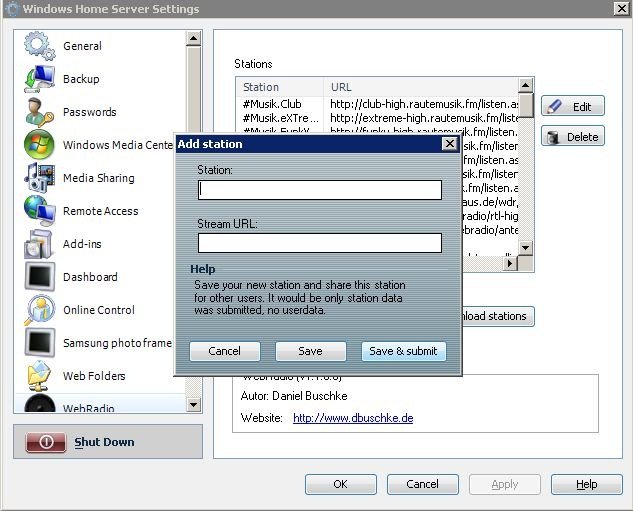Click stations list scroll-down arrow
The width and height of the screenshot is (633, 511).
pos(525,247)
